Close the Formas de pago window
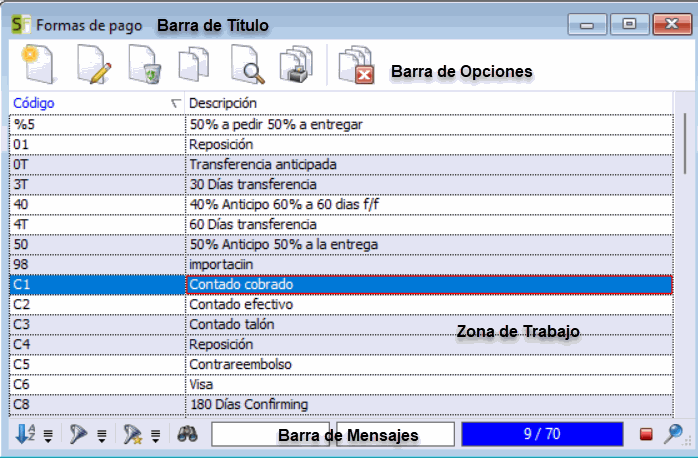Image resolution: width=698 pixels, height=458 pixels. (672, 24)
